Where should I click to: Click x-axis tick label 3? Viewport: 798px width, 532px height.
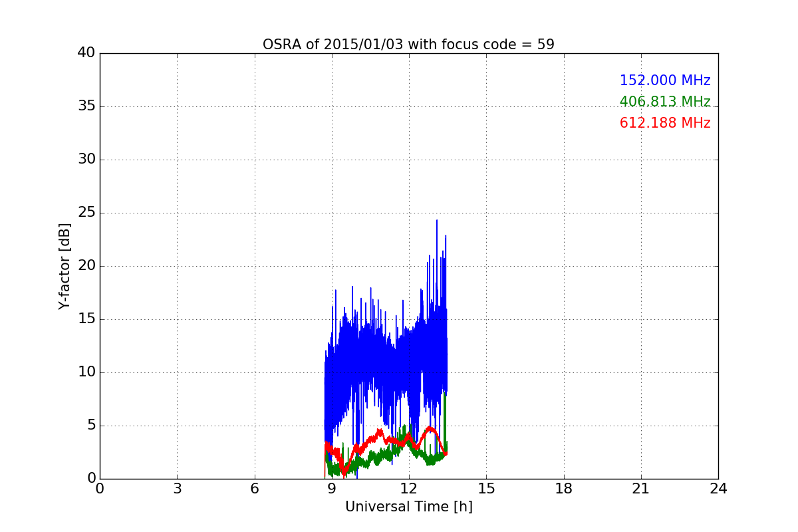(177, 489)
